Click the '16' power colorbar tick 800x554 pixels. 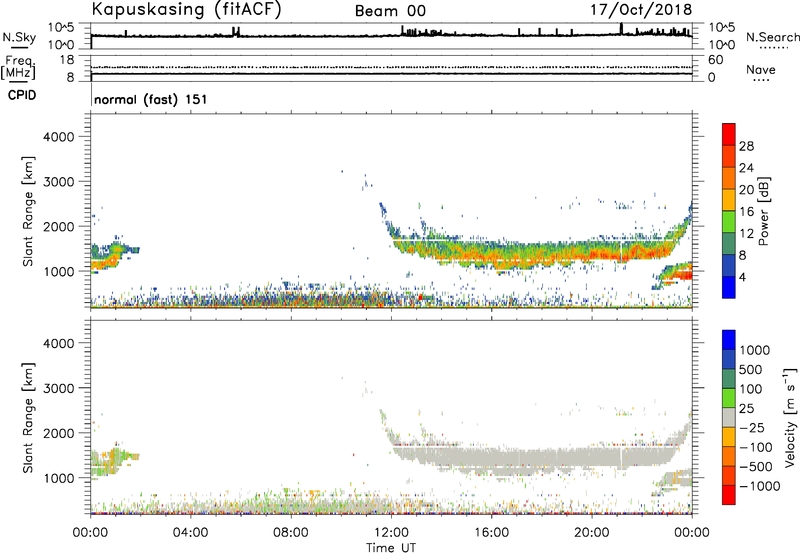(x=746, y=212)
